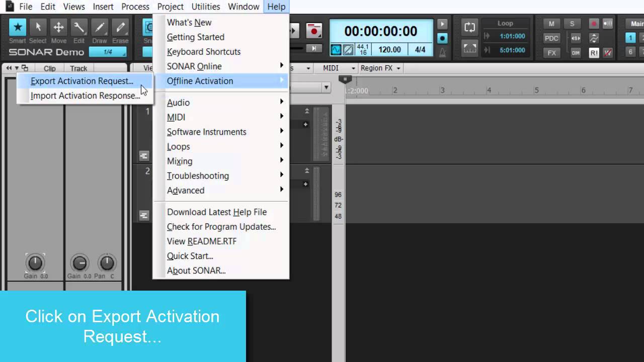Select screenset number 1
The image size is (644, 362).
[630, 38]
